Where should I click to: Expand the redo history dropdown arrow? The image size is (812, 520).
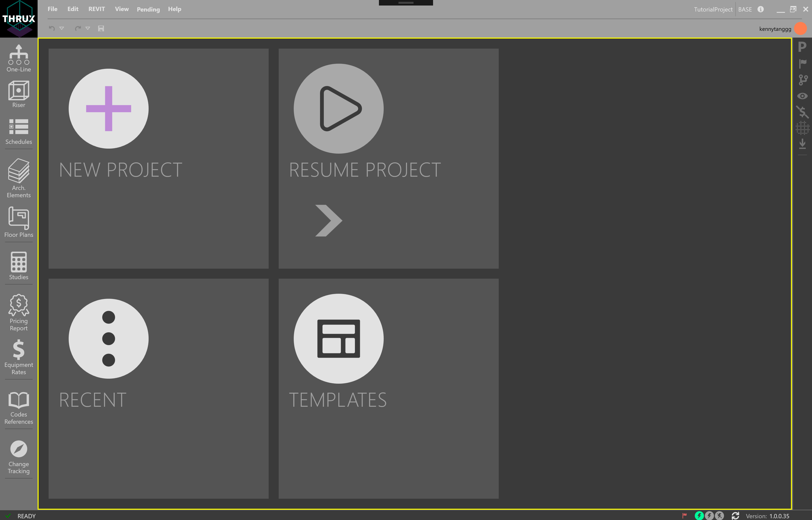pyautogui.click(x=88, y=28)
